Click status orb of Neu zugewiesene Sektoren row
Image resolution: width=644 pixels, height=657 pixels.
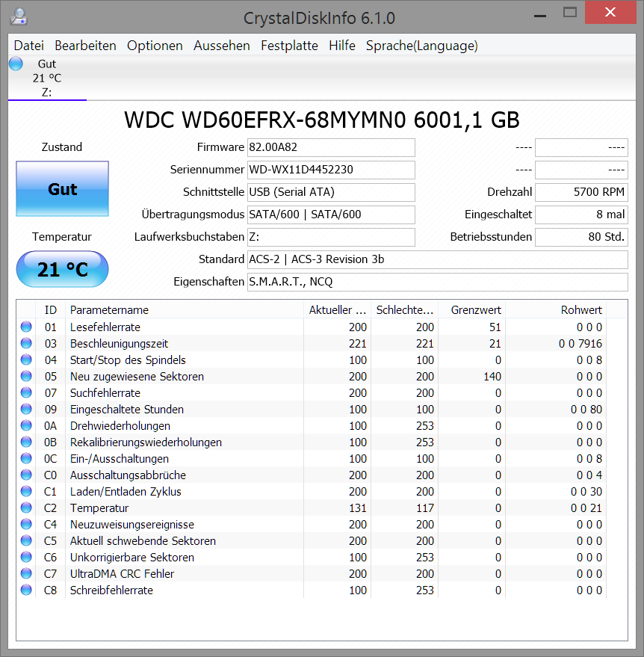[x=26, y=376]
